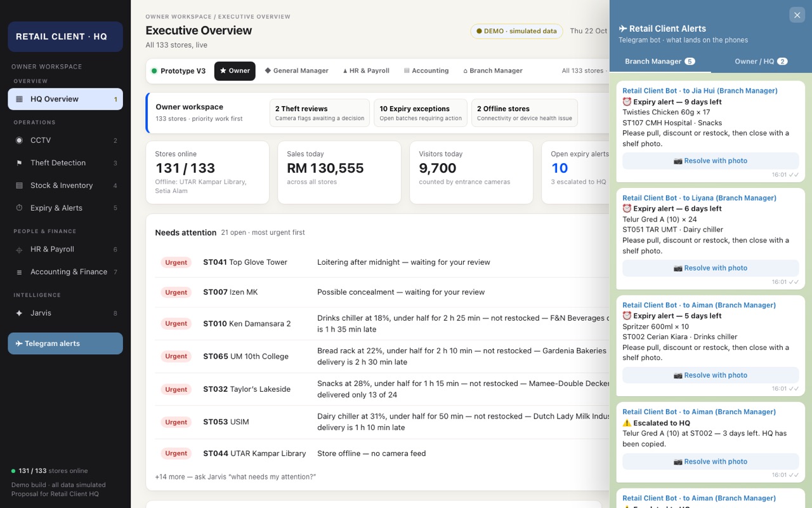The width and height of the screenshot is (812, 508).
Task: Resolve Spritzer 600ml alert with photo
Action: pyautogui.click(x=710, y=375)
